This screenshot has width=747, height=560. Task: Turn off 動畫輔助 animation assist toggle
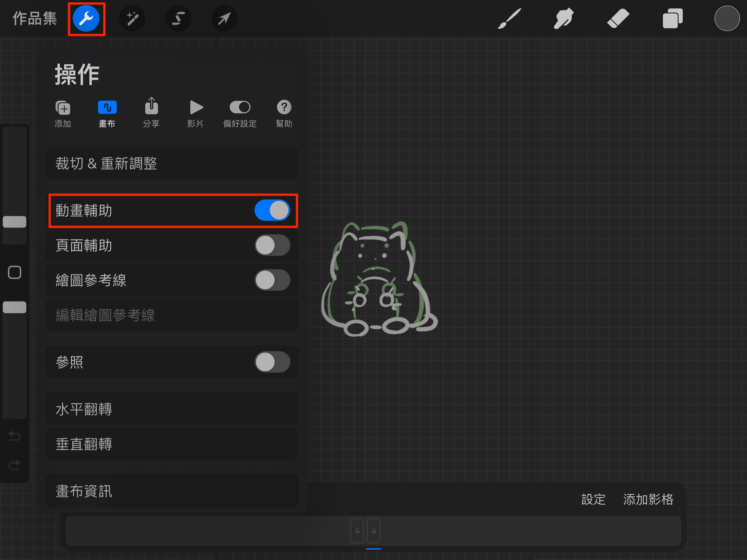tap(272, 211)
